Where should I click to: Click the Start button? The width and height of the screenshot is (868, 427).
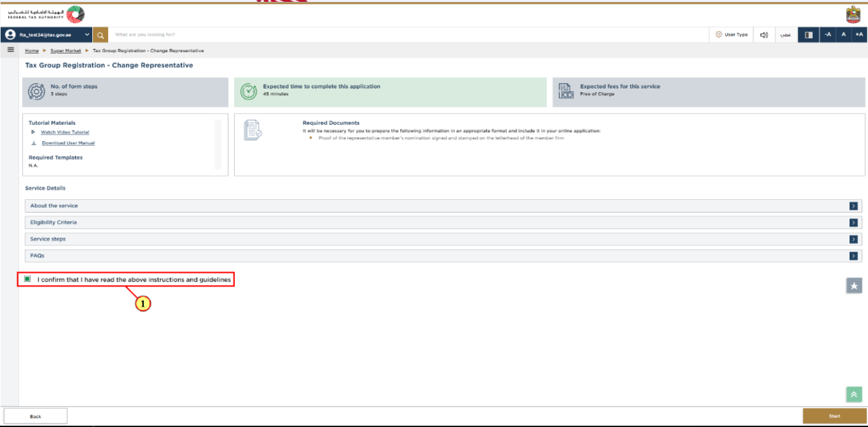(x=834, y=417)
